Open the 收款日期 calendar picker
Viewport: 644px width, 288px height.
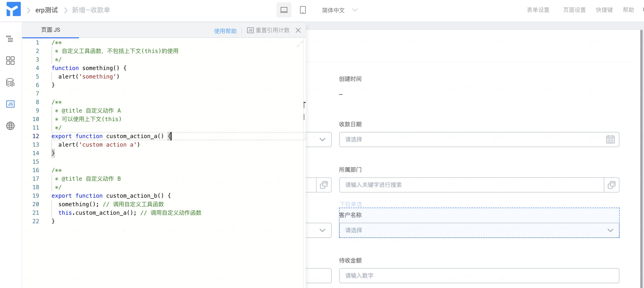point(610,139)
